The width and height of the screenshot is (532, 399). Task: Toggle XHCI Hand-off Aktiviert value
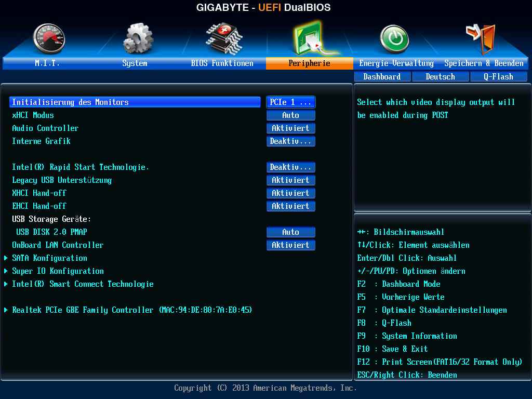[291, 193]
